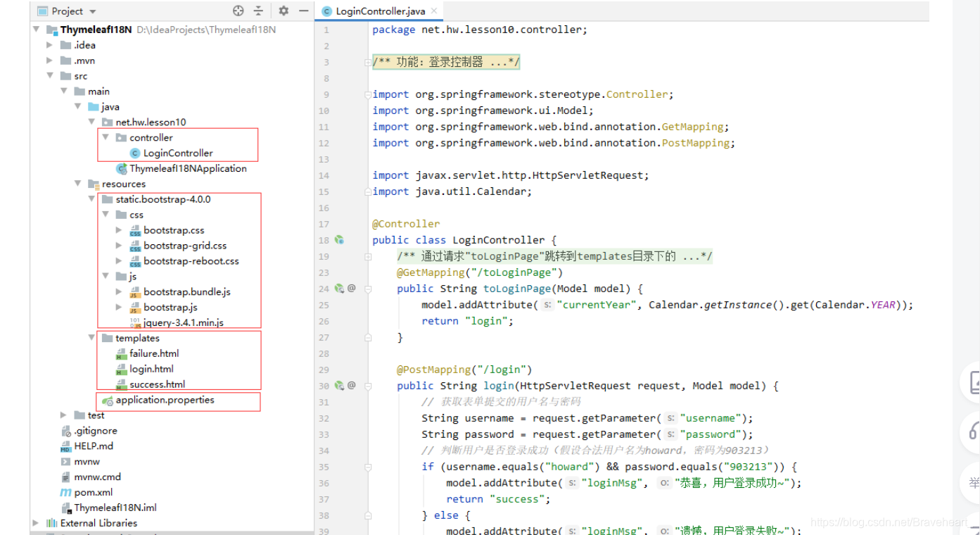Click the @Controller annotation

coord(406,224)
